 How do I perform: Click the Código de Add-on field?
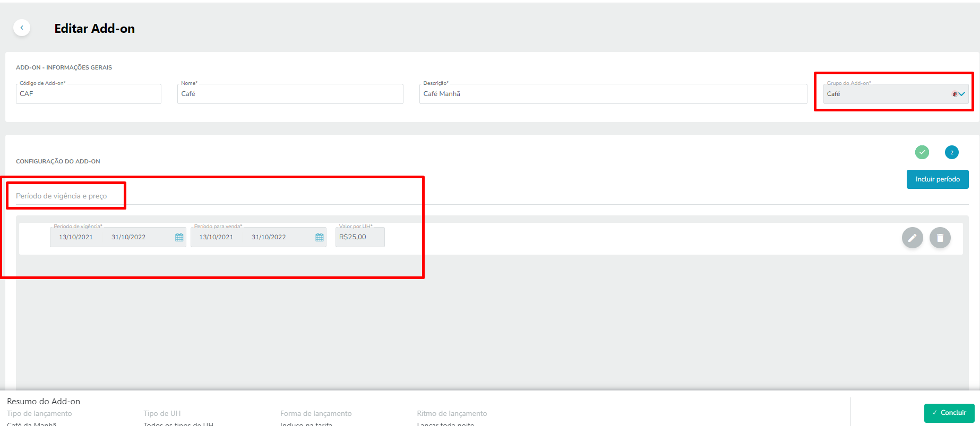click(x=89, y=94)
